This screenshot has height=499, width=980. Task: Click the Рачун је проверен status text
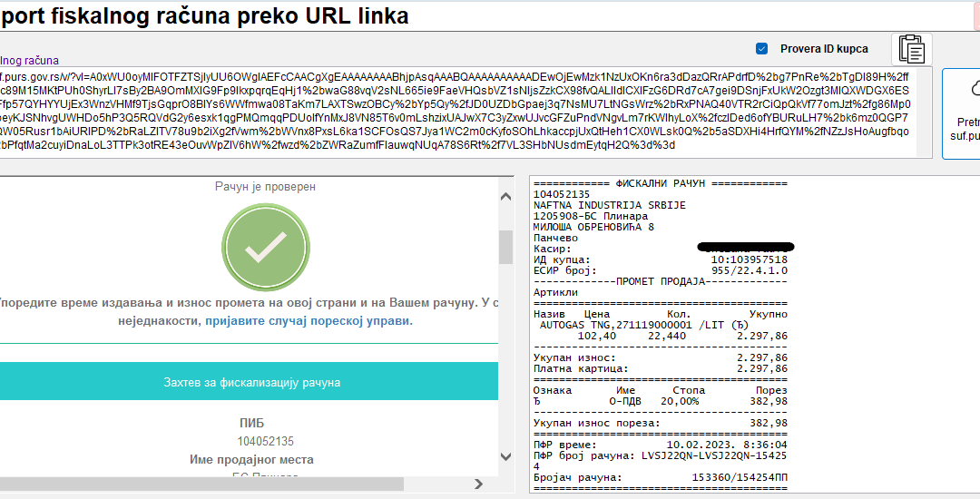(264, 187)
